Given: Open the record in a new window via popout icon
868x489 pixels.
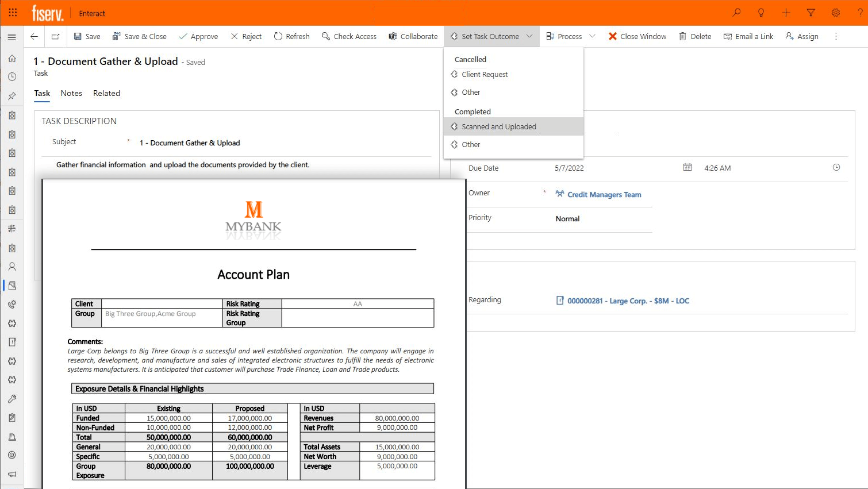Looking at the screenshot, I should [55, 36].
